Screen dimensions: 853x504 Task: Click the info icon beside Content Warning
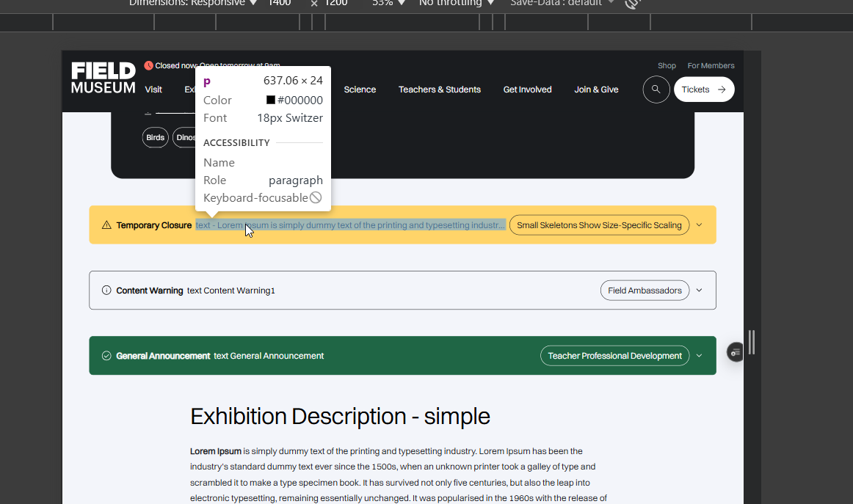click(x=106, y=291)
